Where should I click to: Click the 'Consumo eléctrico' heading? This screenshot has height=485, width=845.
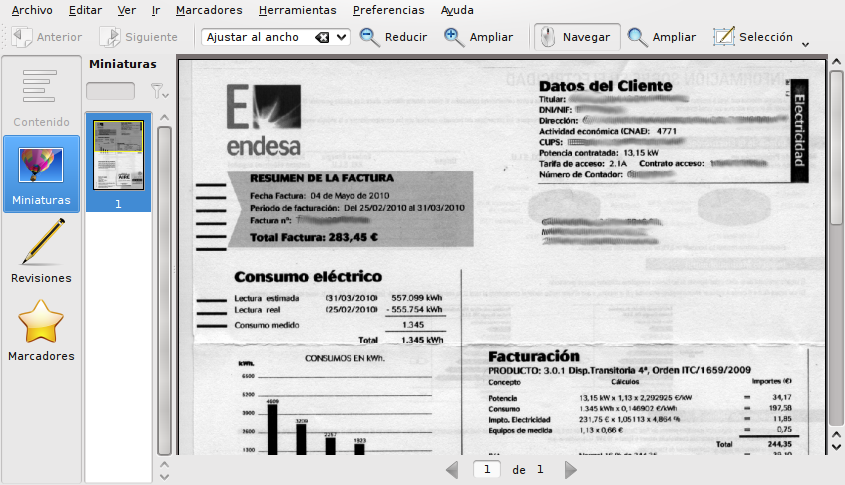(x=308, y=276)
